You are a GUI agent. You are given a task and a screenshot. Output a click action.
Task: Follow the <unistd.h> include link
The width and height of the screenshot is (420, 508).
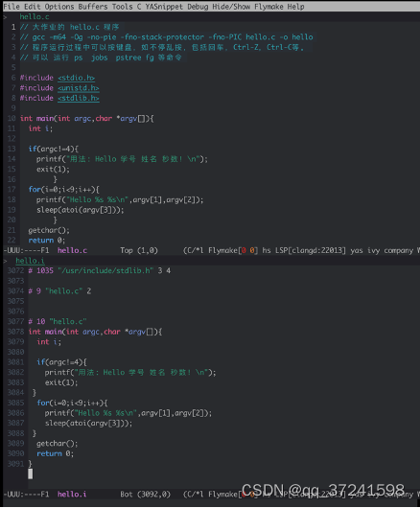(79, 88)
